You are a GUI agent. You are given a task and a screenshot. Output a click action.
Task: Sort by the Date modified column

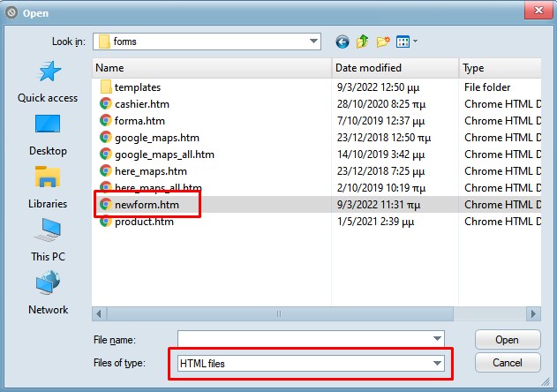pos(395,68)
